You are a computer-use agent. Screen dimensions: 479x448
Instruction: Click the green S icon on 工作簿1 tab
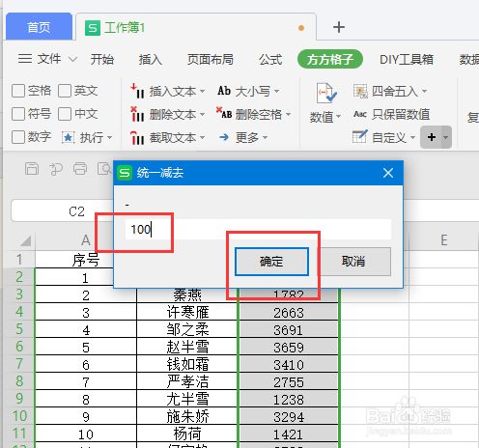(93, 28)
